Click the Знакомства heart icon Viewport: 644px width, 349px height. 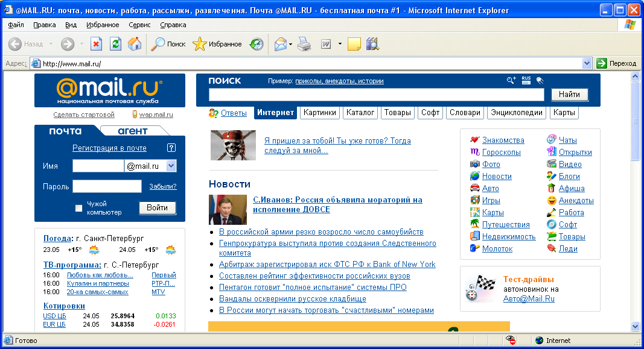pyautogui.click(x=475, y=140)
